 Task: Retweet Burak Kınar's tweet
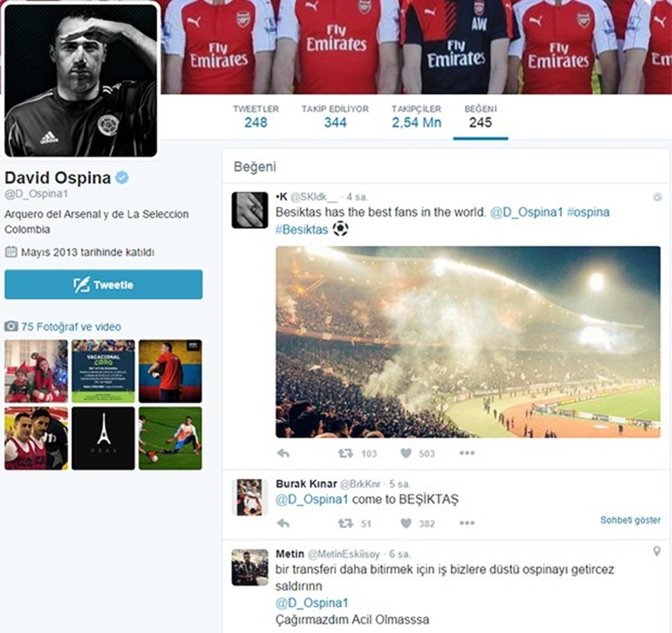tap(345, 523)
